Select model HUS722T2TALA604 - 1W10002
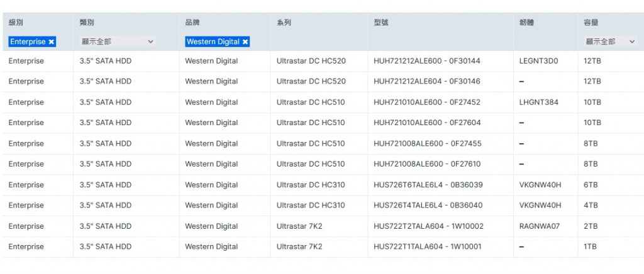644x274 pixels. (428, 226)
